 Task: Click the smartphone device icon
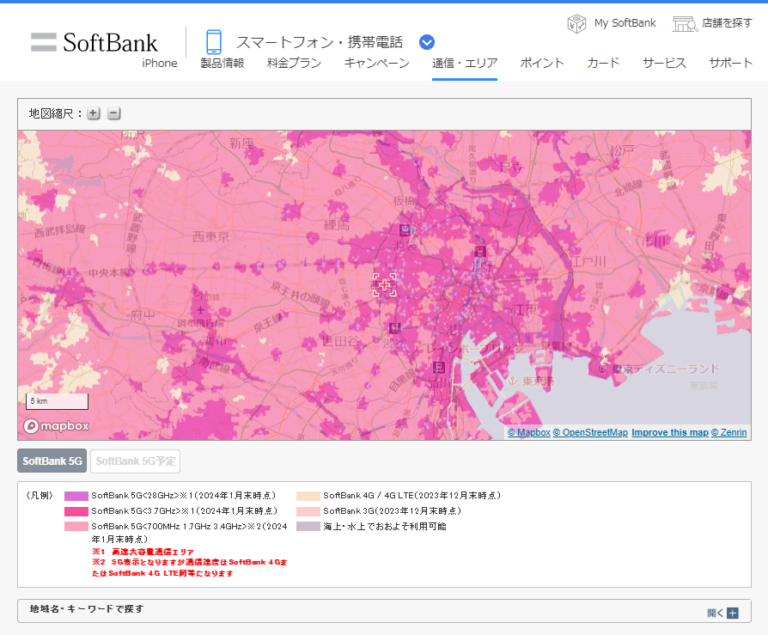[x=213, y=42]
